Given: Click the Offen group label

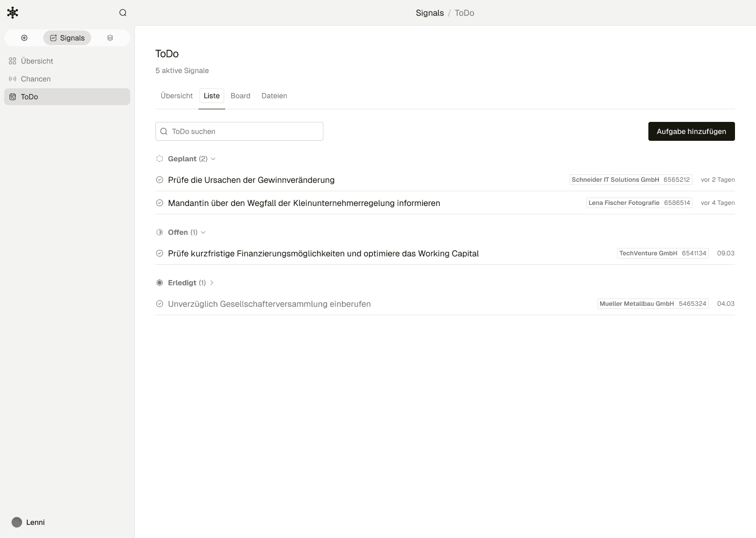Looking at the screenshot, I should [x=178, y=232].
